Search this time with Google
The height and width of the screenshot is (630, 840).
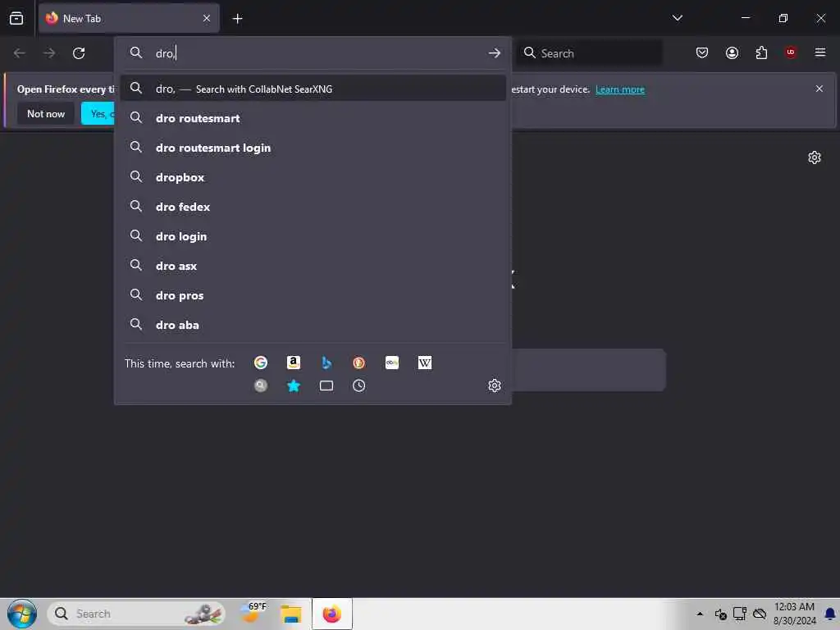pos(260,363)
